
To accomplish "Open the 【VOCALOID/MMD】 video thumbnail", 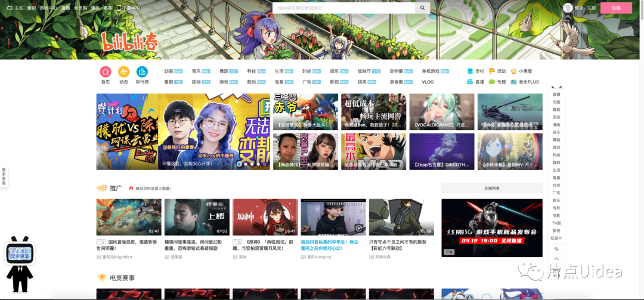I will [441, 112].
